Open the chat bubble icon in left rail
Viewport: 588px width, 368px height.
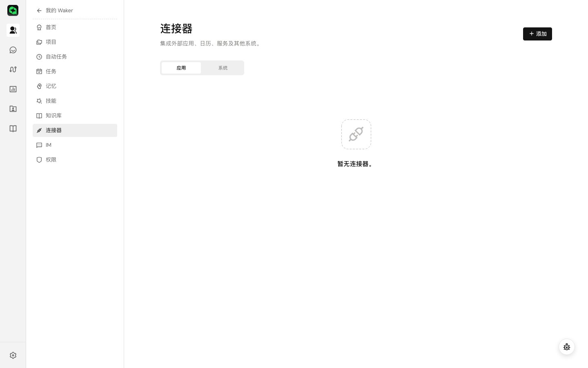point(13,50)
